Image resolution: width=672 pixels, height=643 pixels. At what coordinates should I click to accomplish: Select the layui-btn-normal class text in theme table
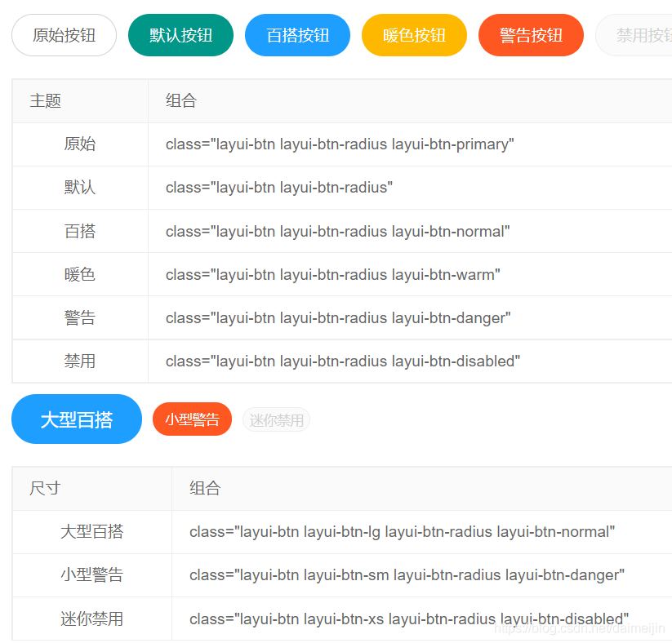[337, 232]
